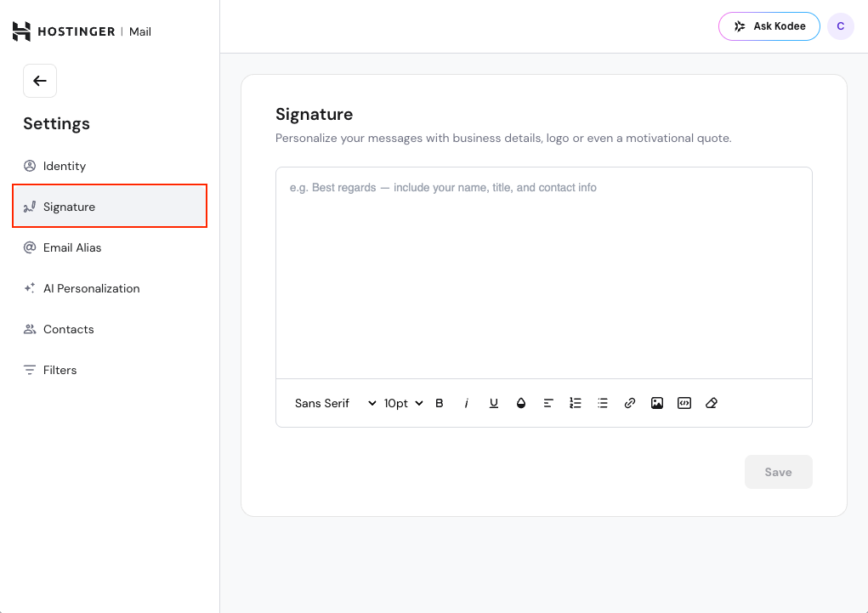868x613 pixels.
Task: Open the text color picker
Action: [x=521, y=403]
